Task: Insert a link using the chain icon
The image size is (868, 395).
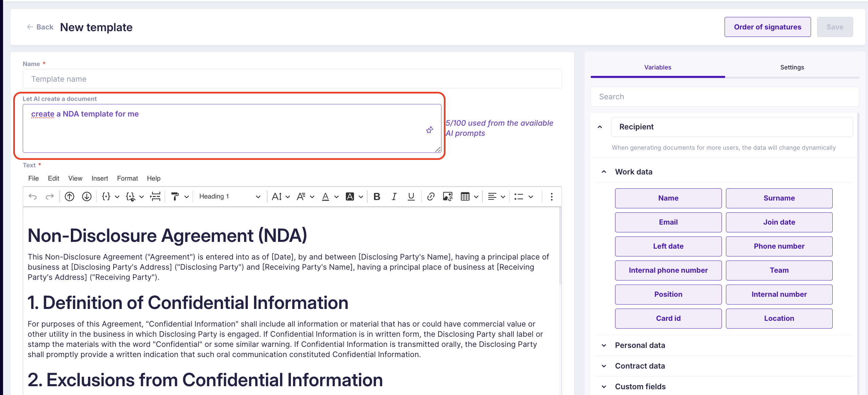Action: tap(431, 196)
